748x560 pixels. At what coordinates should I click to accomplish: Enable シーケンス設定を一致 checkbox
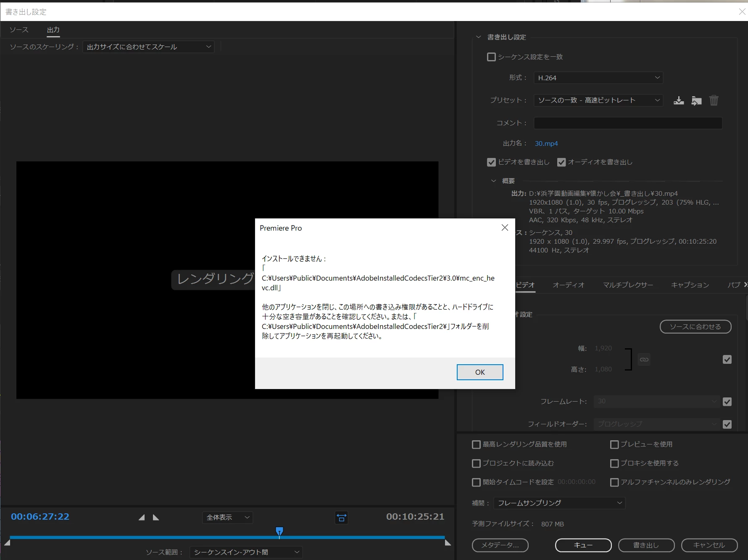[491, 57]
